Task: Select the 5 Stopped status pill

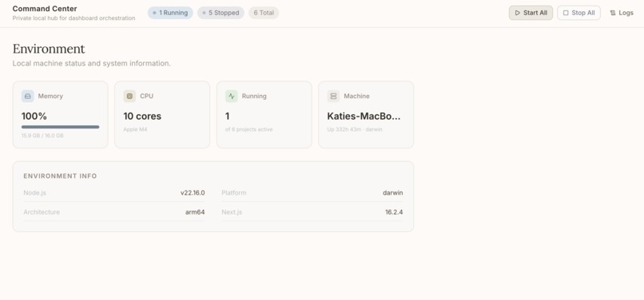Action: (x=221, y=13)
